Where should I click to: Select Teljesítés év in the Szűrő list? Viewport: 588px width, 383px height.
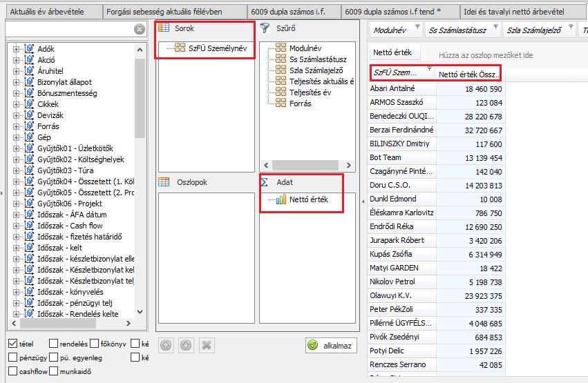click(x=310, y=92)
